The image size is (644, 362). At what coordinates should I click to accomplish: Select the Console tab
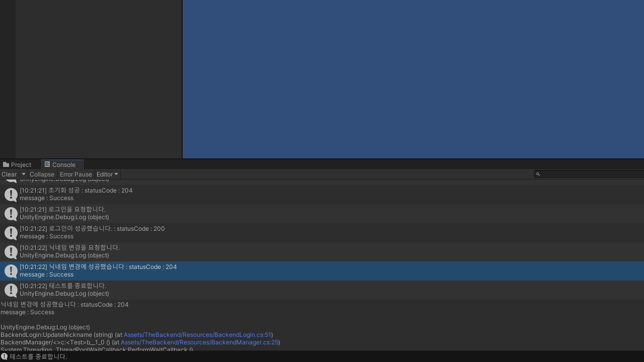[62, 164]
